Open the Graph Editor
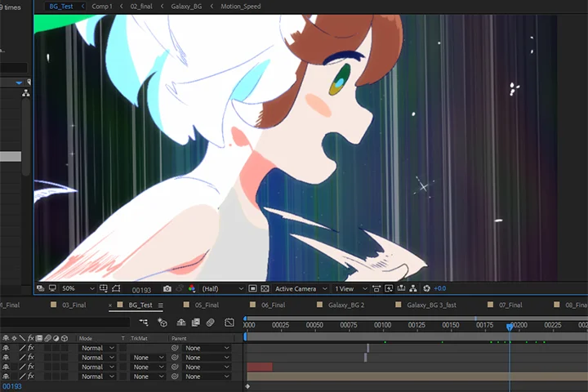This screenshot has width=588, height=392. [229, 323]
